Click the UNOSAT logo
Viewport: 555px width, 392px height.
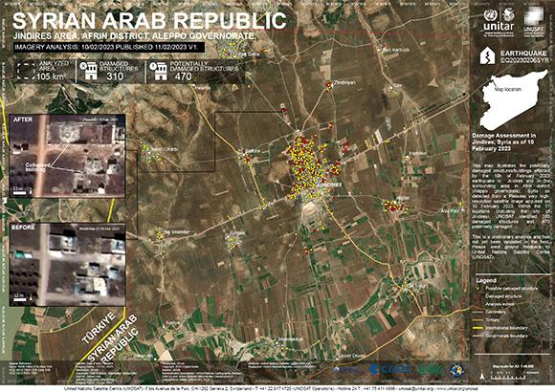[x=534, y=21]
